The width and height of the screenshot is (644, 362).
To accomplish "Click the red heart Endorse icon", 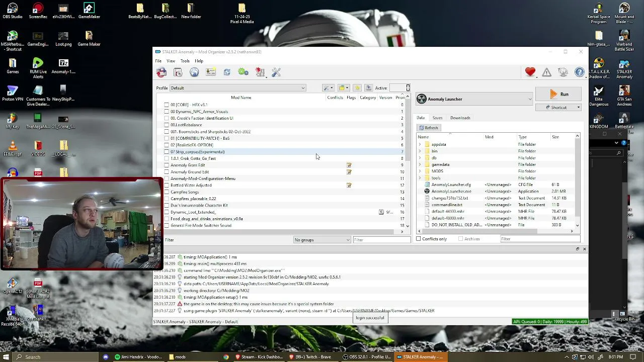I will point(530,72).
